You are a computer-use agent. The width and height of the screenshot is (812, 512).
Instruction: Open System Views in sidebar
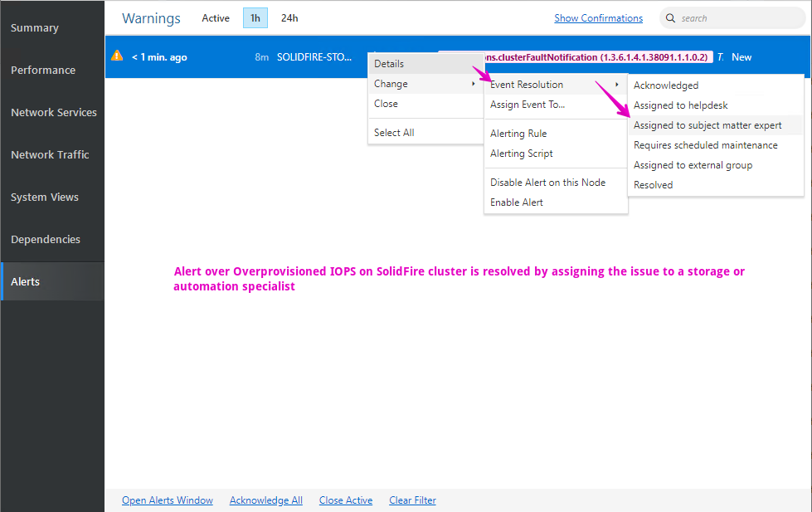click(x=52, y=197)
